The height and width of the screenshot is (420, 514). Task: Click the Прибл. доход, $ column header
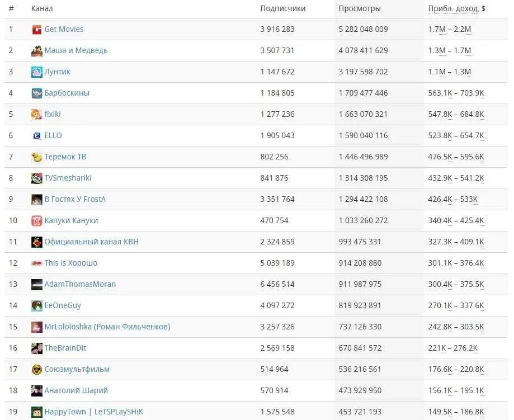[456, 9]
